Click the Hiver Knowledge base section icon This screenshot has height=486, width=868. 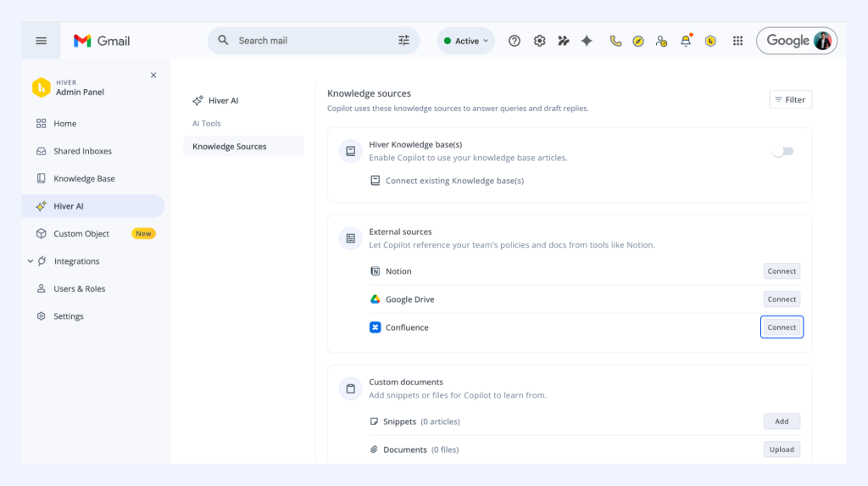pyautogui.click(x=350, y=151)
